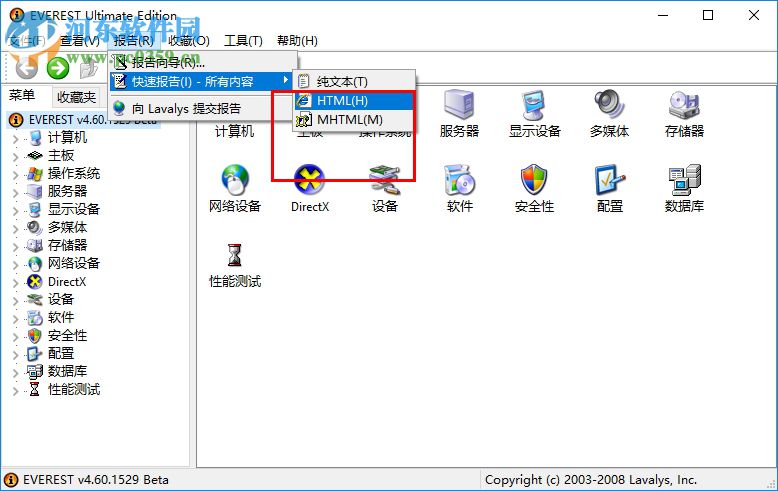Open the 查看(V) menu

pos(80,41)
